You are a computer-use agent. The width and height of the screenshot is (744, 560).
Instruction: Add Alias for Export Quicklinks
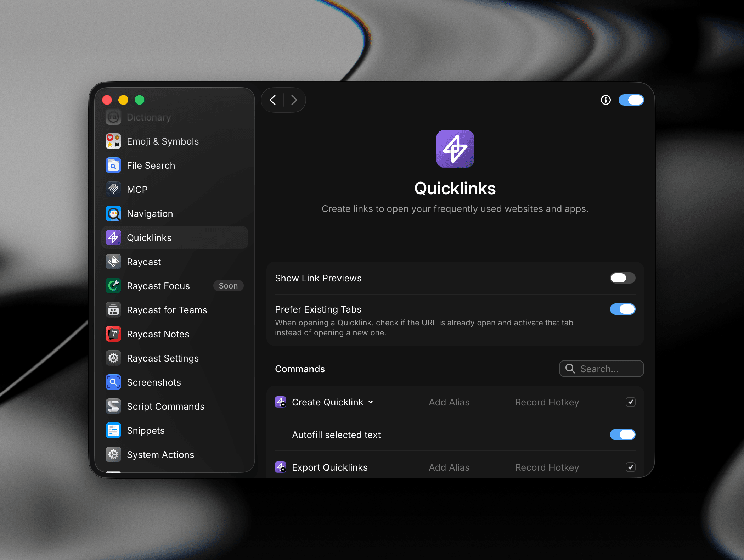[449, 467]
